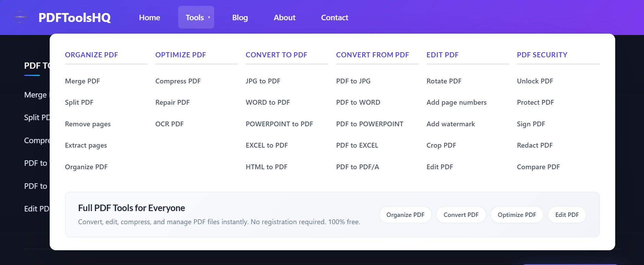Click the Full PDF Tools for Everyone heading
This screenshot has width=644, height=265.
click(x=132, y=208)
